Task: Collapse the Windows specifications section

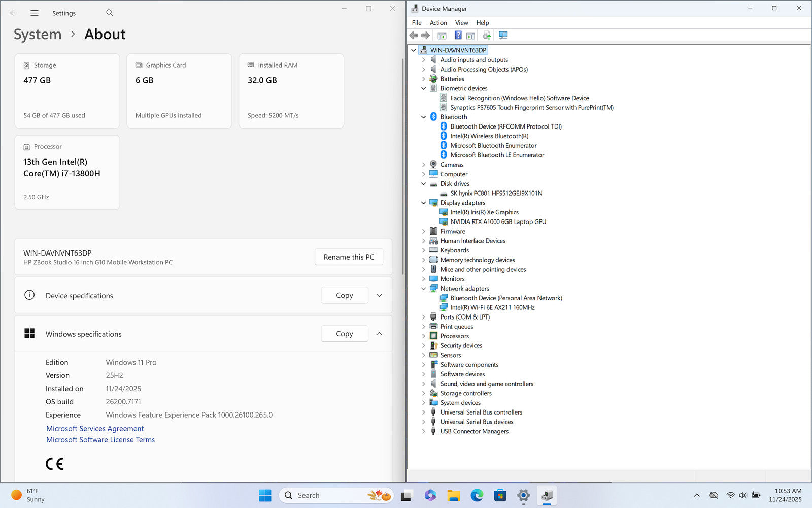Action: tap(379, 334)
